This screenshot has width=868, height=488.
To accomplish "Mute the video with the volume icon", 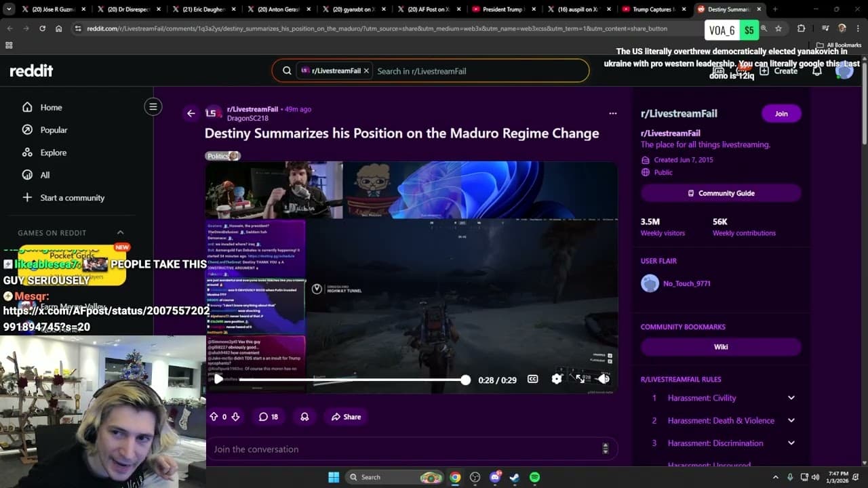I will tap(603, 380).
